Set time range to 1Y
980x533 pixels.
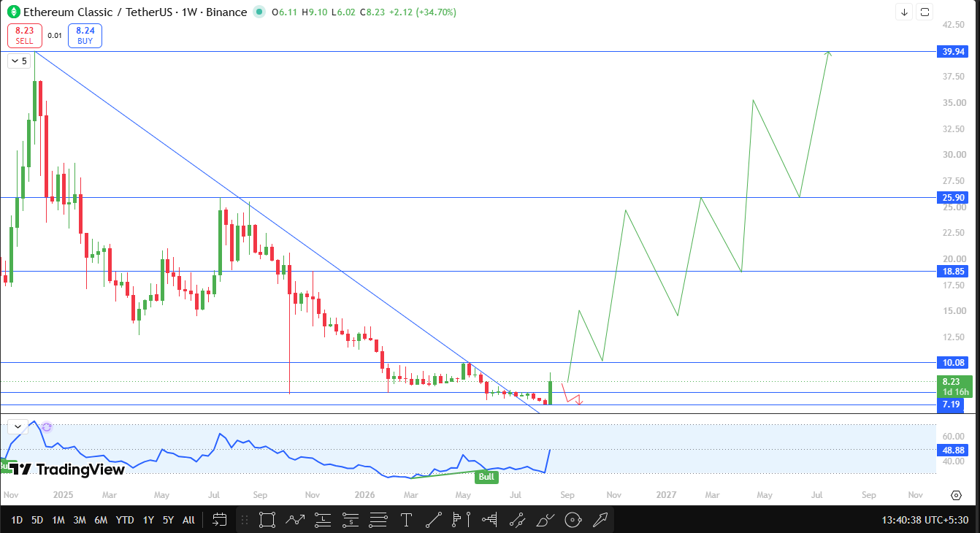[148, 520]
